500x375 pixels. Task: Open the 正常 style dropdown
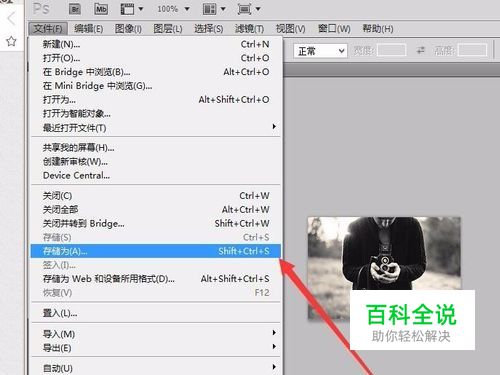320,51
